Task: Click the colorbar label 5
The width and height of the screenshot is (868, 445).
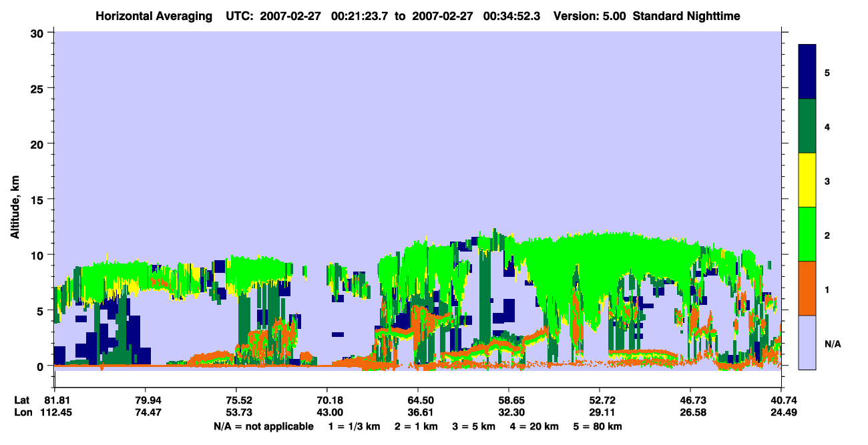Action: click(827, 72)
